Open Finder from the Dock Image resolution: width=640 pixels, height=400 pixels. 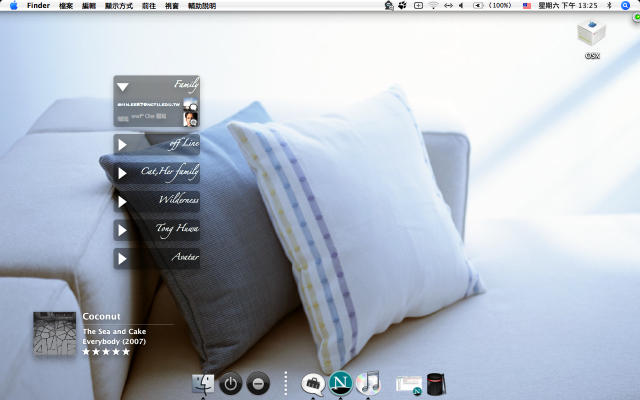[203, 384]
